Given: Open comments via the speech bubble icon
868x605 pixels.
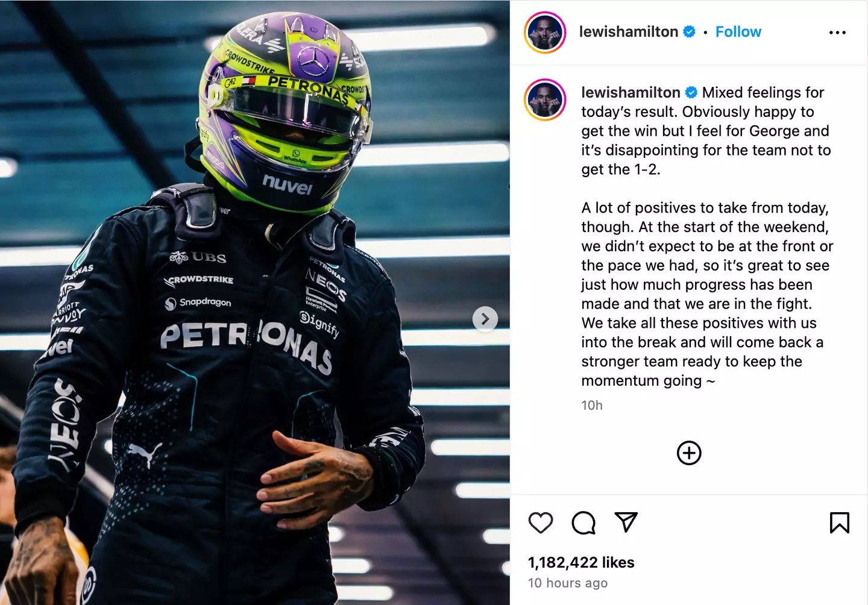Looking at the screenshot, I should coord(583,522).
